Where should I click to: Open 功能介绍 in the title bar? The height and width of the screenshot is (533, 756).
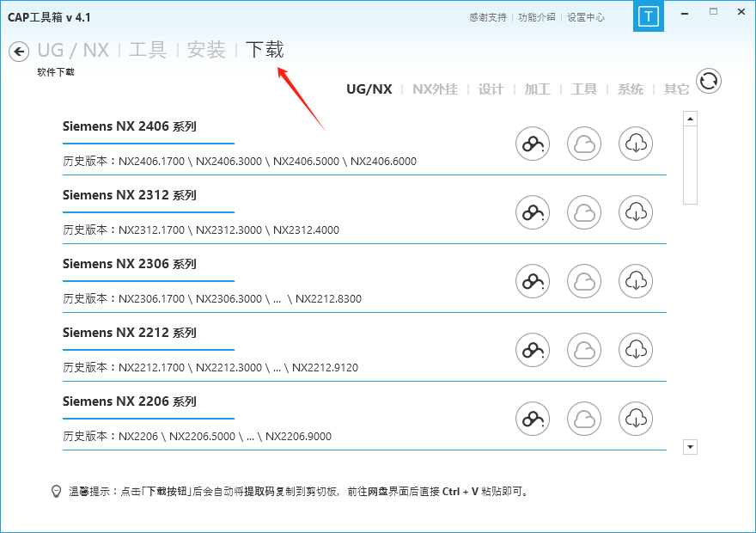pos(536,16)
